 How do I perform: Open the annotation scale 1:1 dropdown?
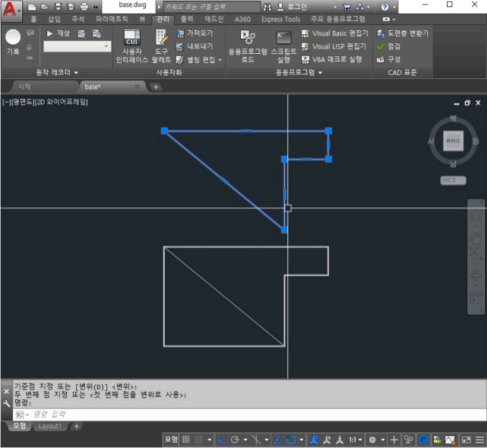(x=355, y=439)
